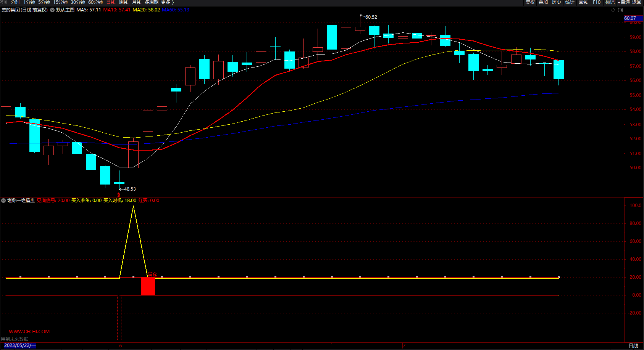Open the 画线 drawing tools

point(583,2)
